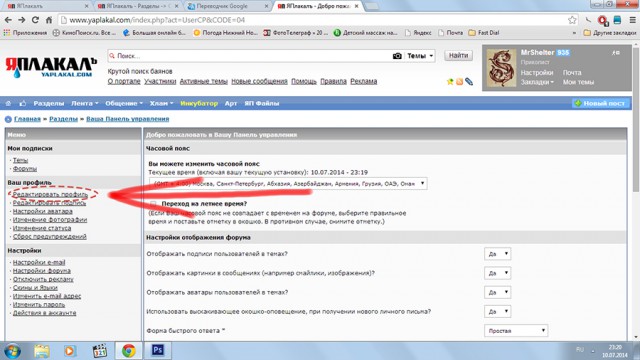Open the Новые сообщения link
The image size is (640, 360).
[259, 82]
